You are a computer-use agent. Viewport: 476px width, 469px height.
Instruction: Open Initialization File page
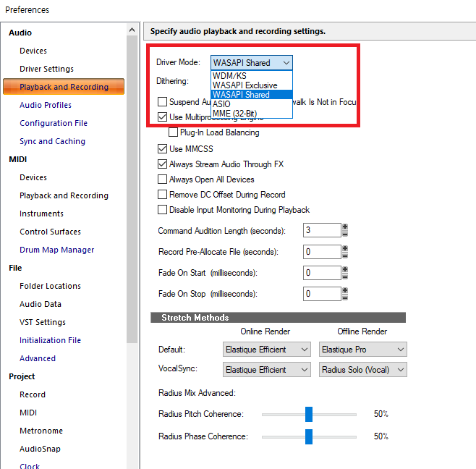tap(50, 340)
